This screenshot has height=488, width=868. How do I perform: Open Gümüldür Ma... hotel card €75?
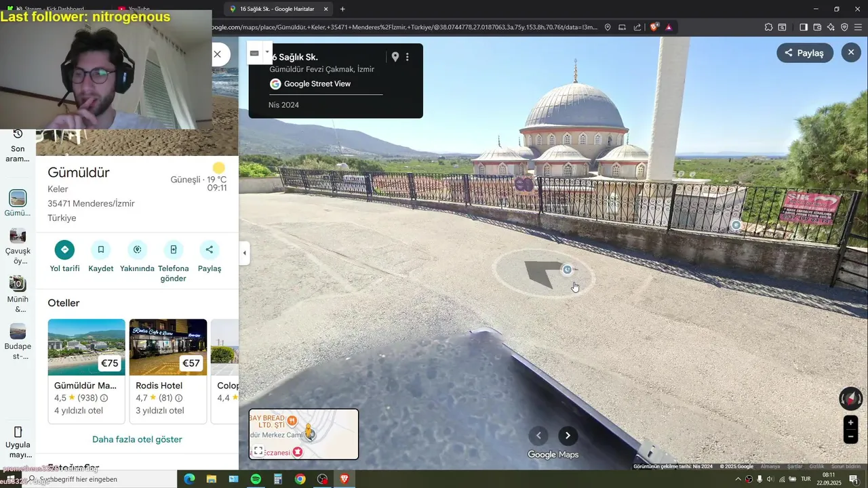pos(86,371)
